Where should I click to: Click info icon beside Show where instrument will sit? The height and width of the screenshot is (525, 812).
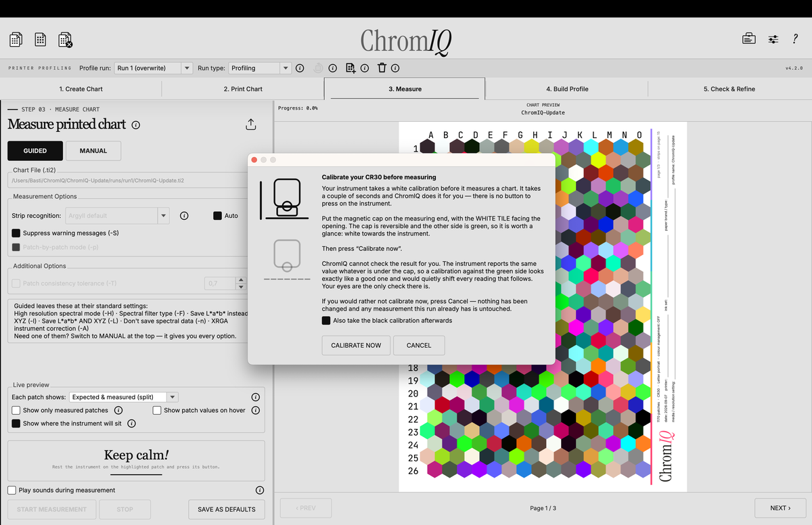tap(131, 424)
